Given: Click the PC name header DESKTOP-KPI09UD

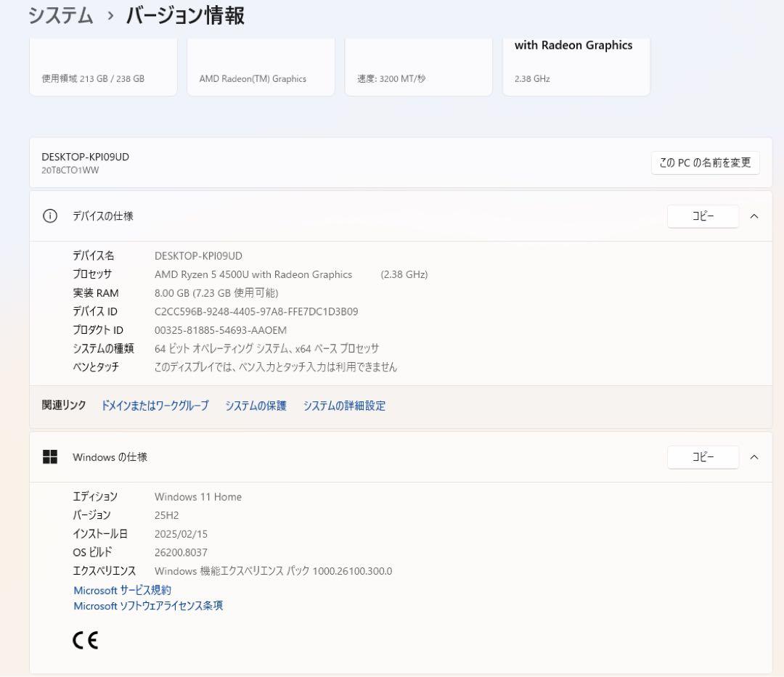Looking at the screenshot, I should tap(85, 157).
